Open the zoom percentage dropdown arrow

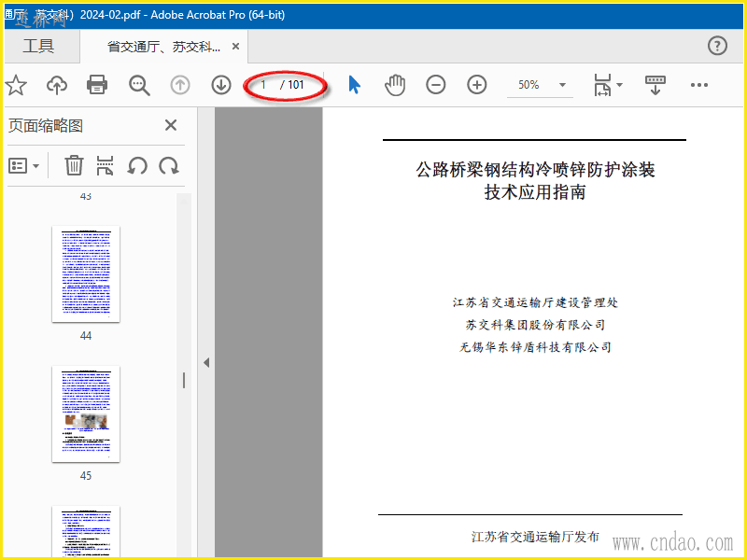[x=562, y=85]
